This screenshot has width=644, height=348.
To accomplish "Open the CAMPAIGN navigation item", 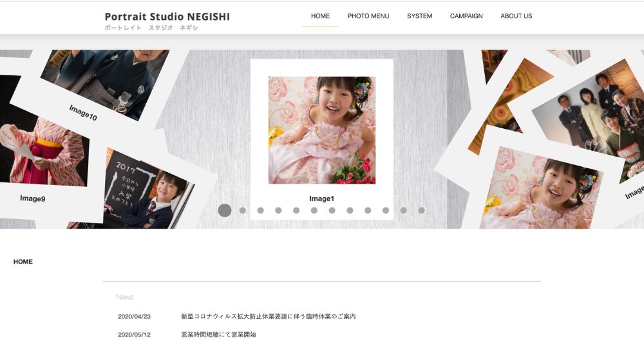I will pyautogui.click(x=466, y=16).
